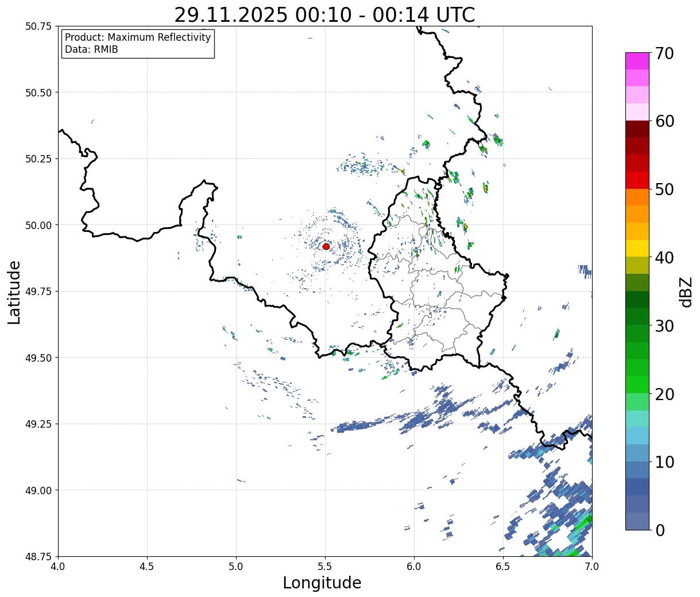
Task: Click the colorbar tick label 20
Action: (x=664, y=394)
